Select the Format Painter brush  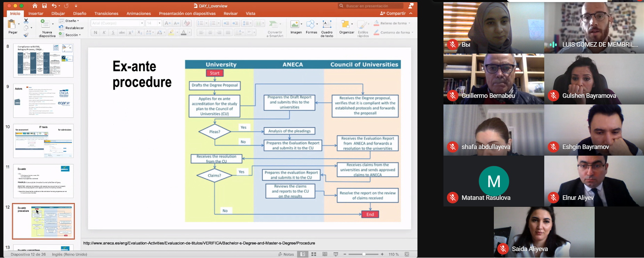[26, 35]
